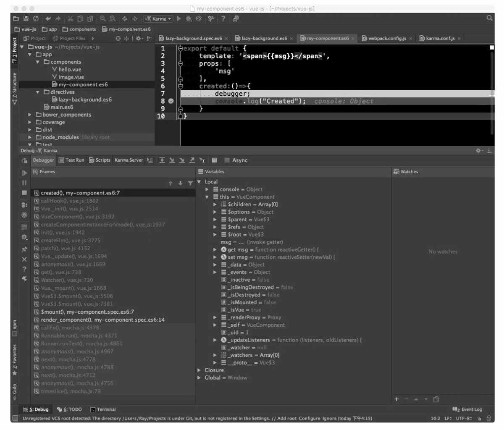The image size is (504, 430).
Task: Toggle the breakpoint on line 8
Action: point(171,101)
